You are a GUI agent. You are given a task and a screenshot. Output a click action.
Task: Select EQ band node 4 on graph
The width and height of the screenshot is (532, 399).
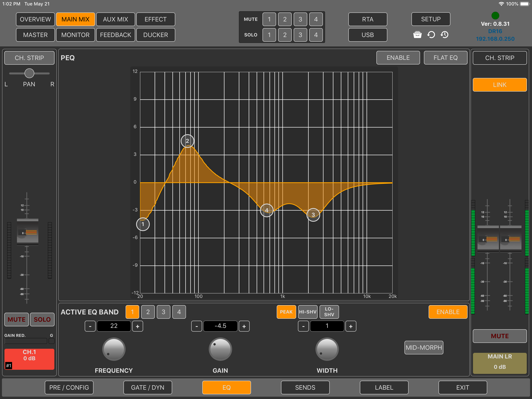(x=267, y=210)
